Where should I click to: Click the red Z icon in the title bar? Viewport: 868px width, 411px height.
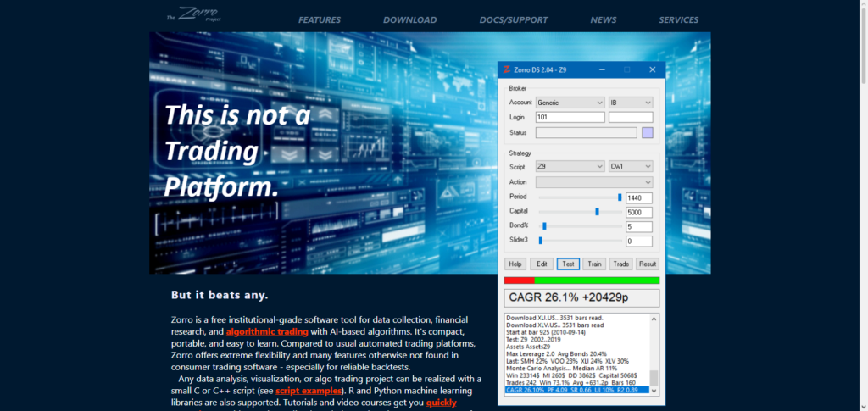coord(506,69)
